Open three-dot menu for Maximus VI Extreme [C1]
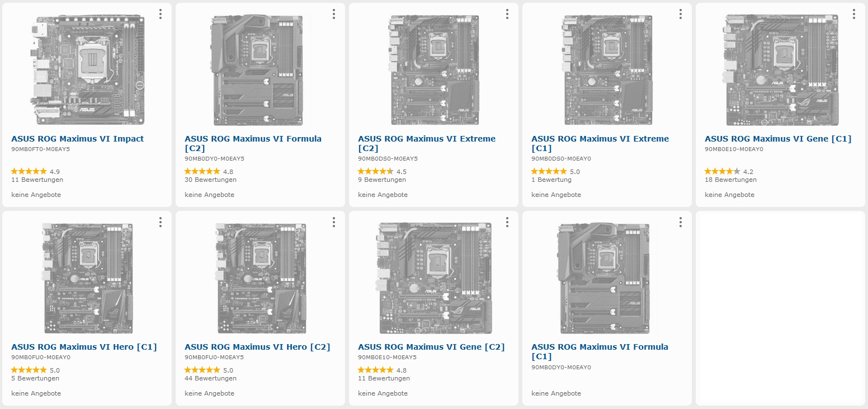 [x=681, y=14]
